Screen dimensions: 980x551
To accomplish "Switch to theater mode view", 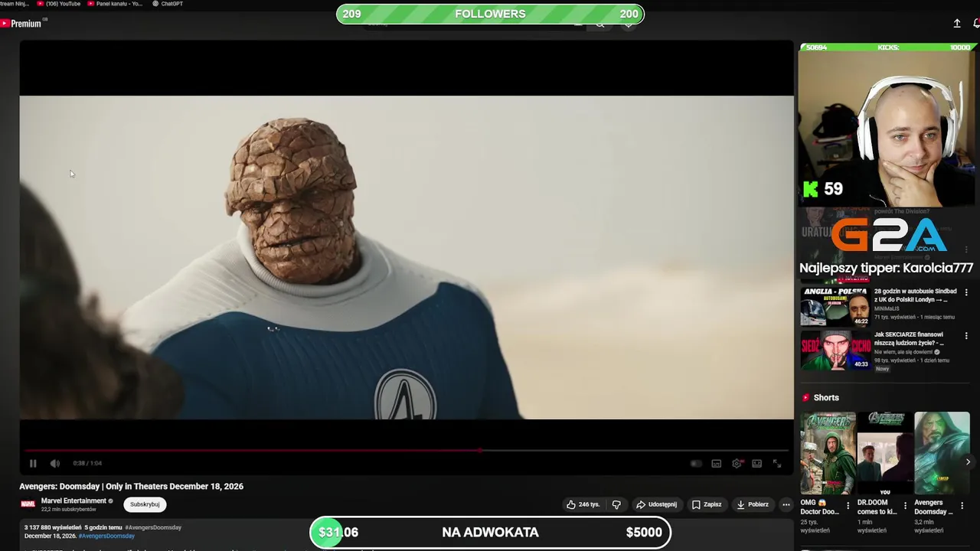I will tap(756, 463).
